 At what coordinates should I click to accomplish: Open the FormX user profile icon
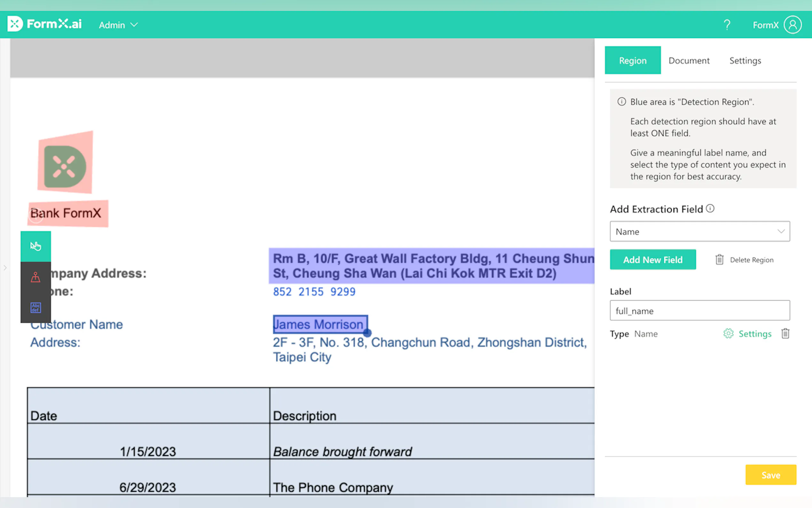792,25
